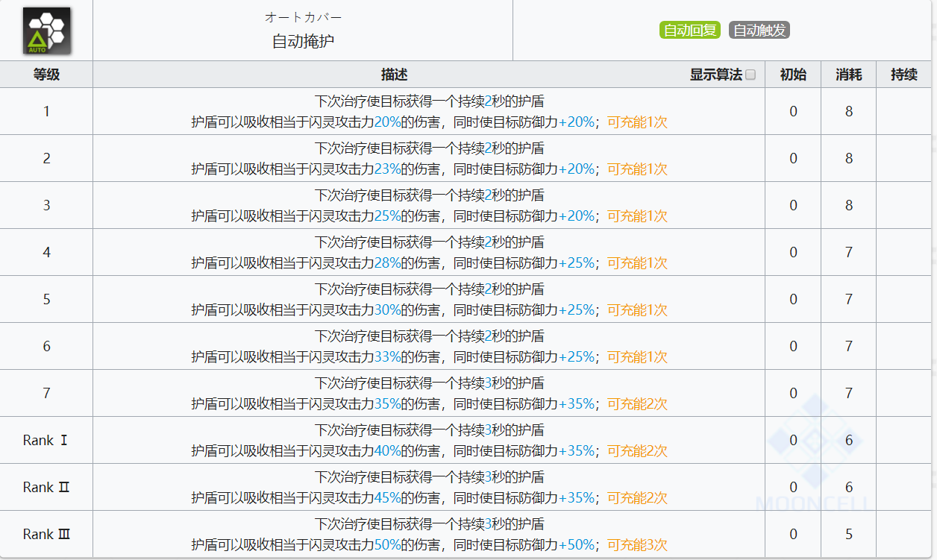Image resolution: width=937 pixels, height=560 pixels.
Task: Click the skill name 自动掩护
Action: 303,41
